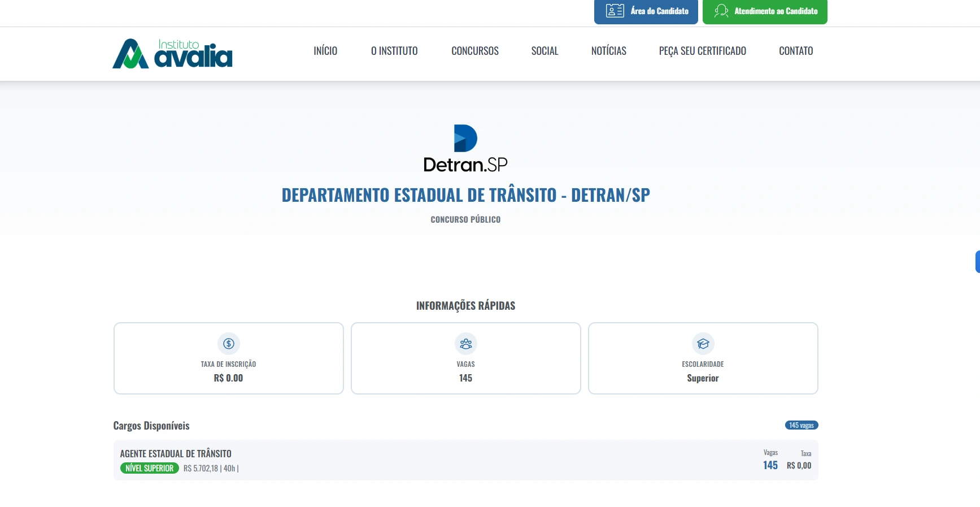Open the CONCURSOS menu item
Viewport: 980px width, 507px height.
pyautogui.click(x=475, y=51)
